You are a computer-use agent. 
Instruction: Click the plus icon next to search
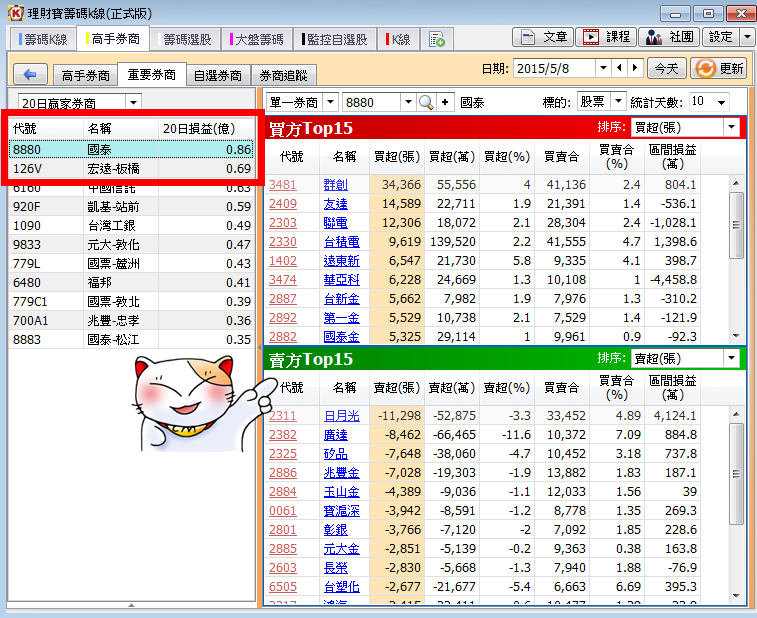[x=445, y=102]
